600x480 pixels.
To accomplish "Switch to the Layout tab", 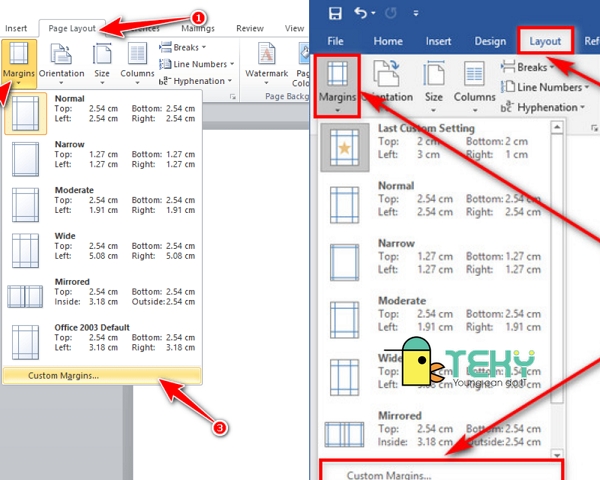I will pyautogui.click(x=545, y=41).
